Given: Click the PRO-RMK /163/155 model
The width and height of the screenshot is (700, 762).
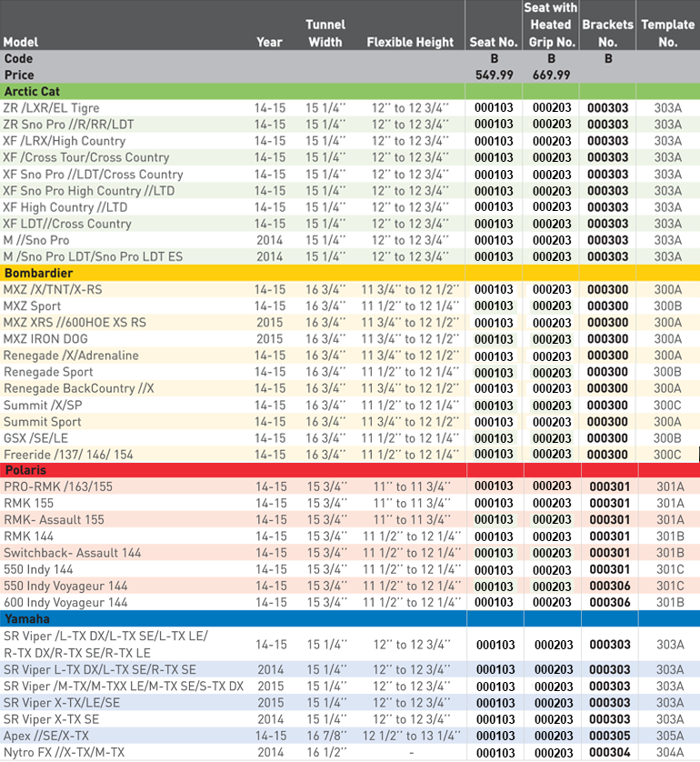Looking at the screenshot, I should pyautogui.click(x=58, y=486).
